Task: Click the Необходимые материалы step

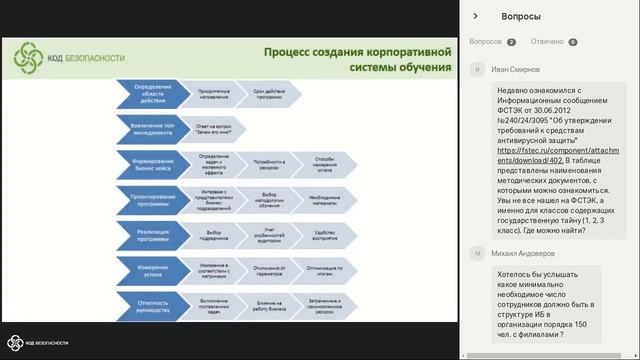Action: [325, 200]
